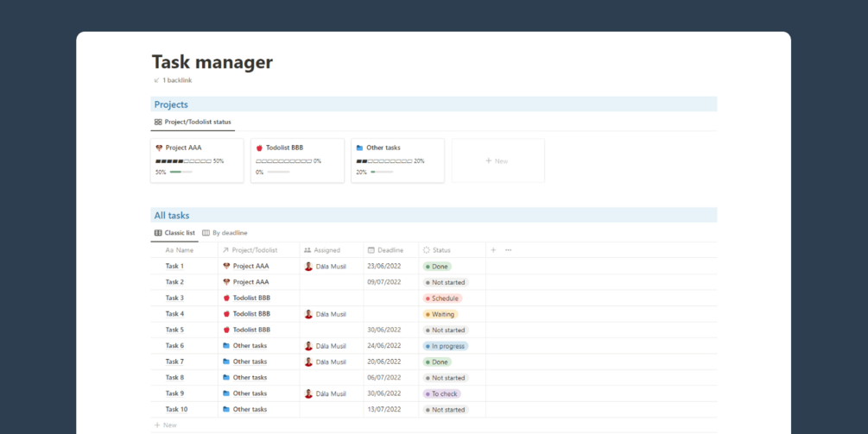Click Dála Musil avatar in Task 9 row

tap(308, 394)
